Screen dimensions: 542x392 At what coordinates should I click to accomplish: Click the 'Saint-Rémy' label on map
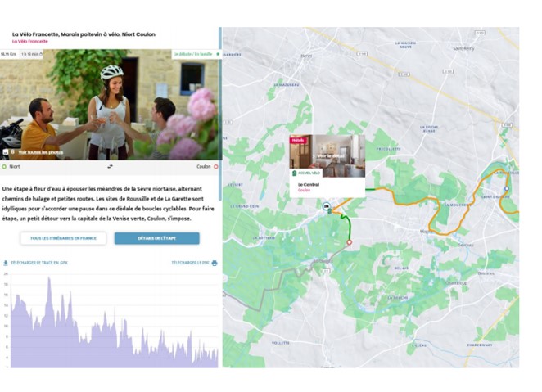(x=464, y=49)
